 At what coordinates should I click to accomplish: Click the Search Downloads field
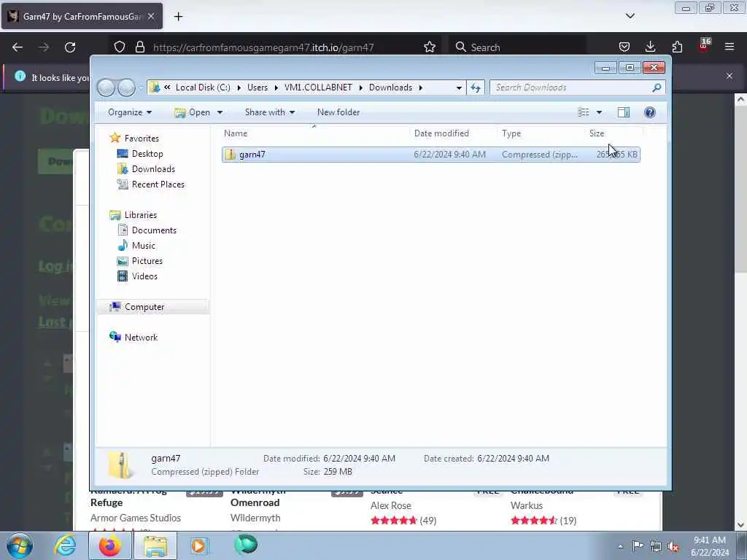[577, 87]
